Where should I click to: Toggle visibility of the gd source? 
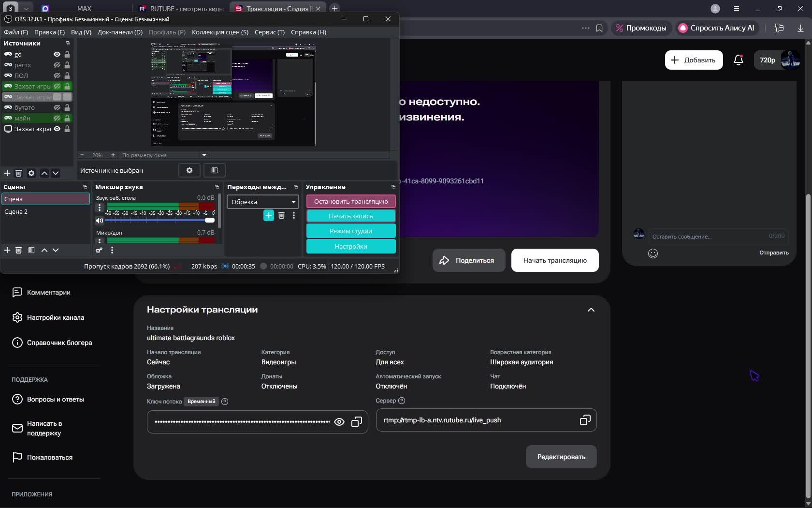click(x=57, y=54)
